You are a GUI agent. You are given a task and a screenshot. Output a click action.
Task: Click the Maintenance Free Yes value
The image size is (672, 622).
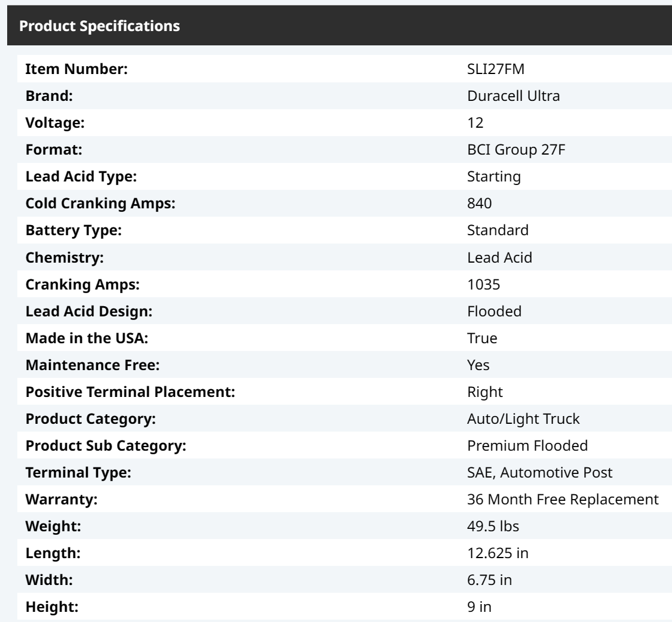pos(478,365)
